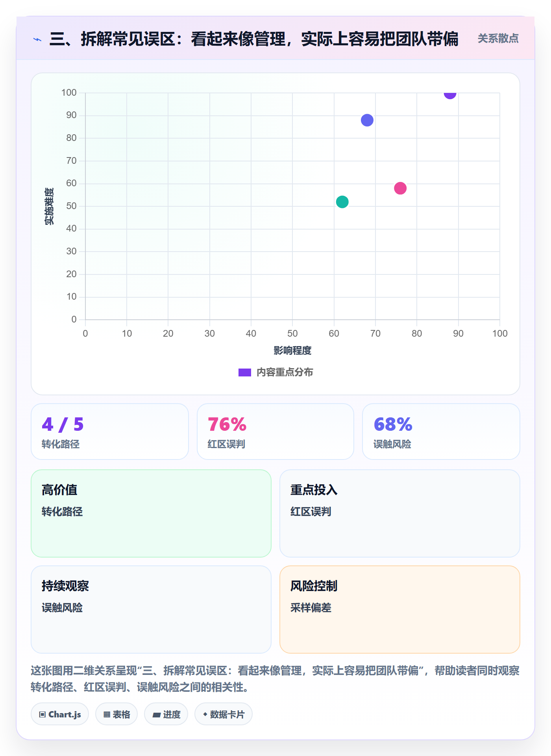Click the Chart.js chip square icon

point(43,715)
